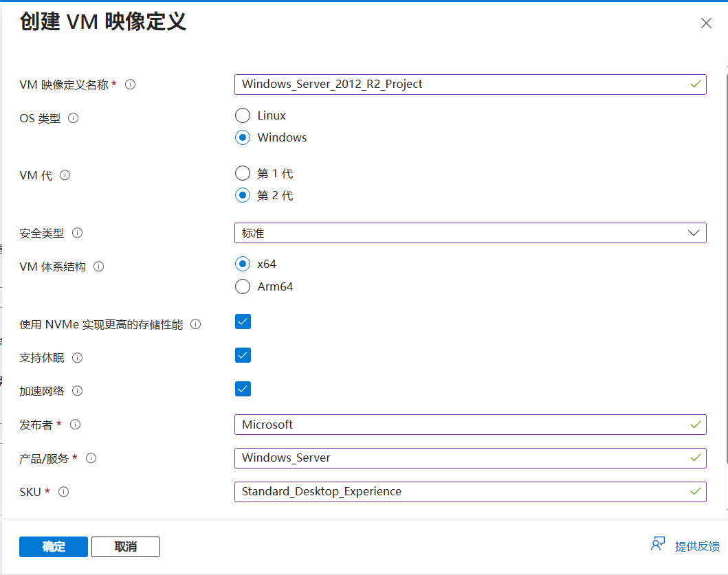
Task: Click info icon next to 支持休眠
Action: pyautogui.click(x=77, y=358)
